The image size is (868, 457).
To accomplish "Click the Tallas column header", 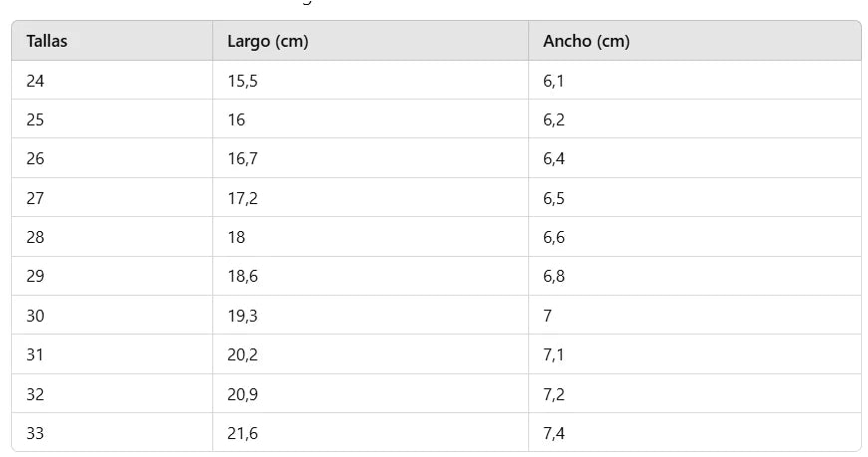I will pos(47,42).
